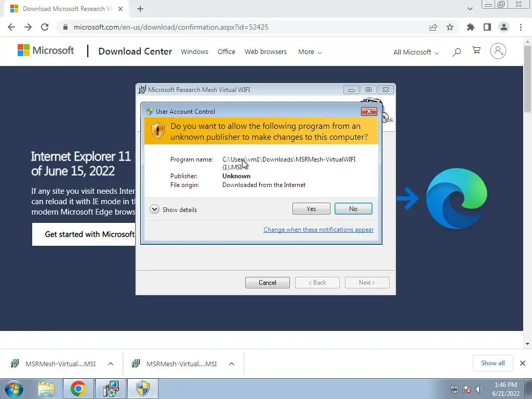Click Yes in User Account Control
Image resolution: width=532 pixels, height=399 pixels.
point(311,209)
